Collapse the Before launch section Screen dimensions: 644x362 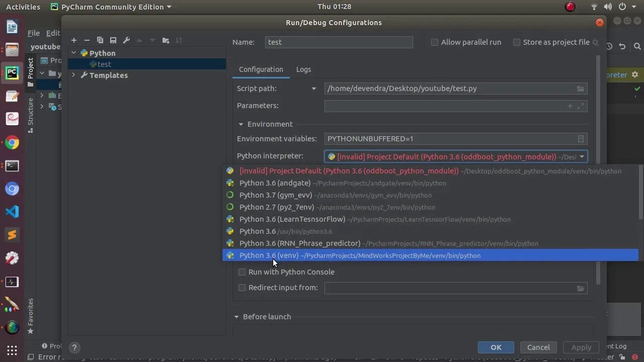tap(236, 317)
